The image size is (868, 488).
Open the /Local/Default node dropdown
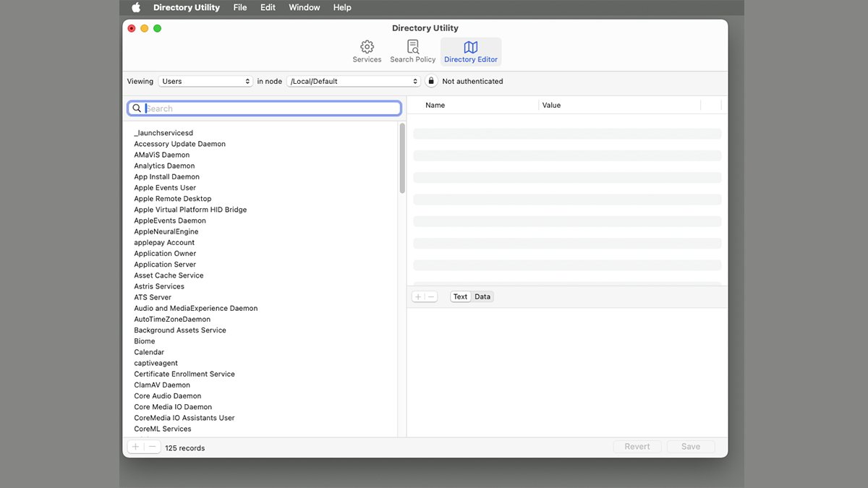pyautogui.click(x=354, y=81)
